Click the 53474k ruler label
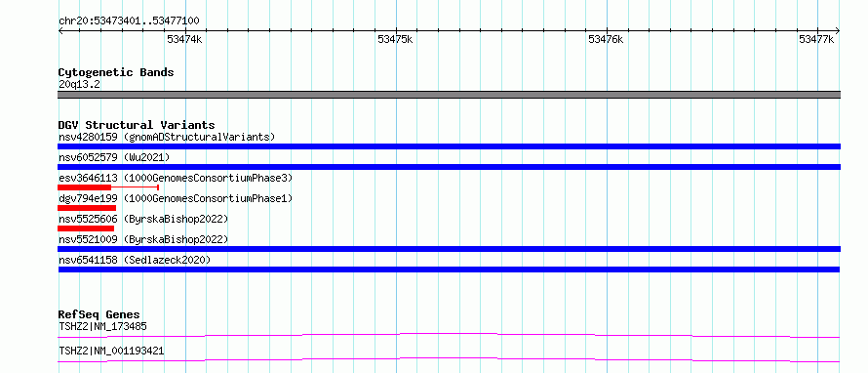Viewport: 868px width, 373px height. point(184,39)
